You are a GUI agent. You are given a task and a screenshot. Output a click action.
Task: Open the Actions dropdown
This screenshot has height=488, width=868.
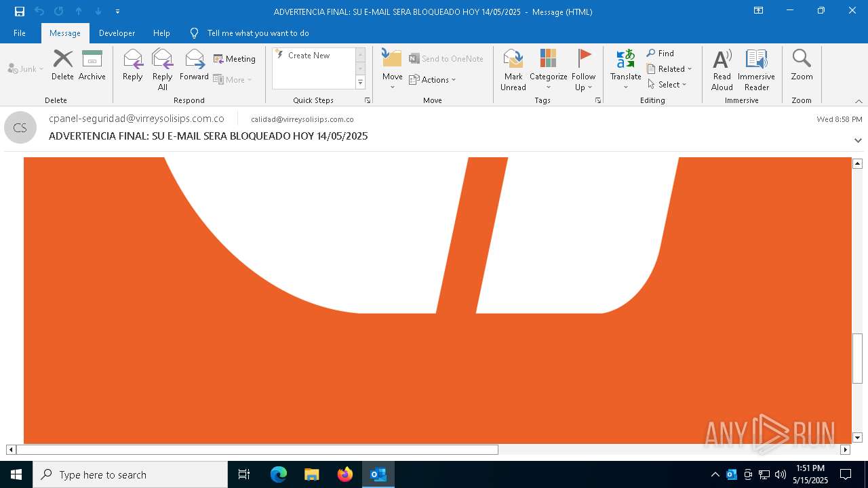coord(433,79)
